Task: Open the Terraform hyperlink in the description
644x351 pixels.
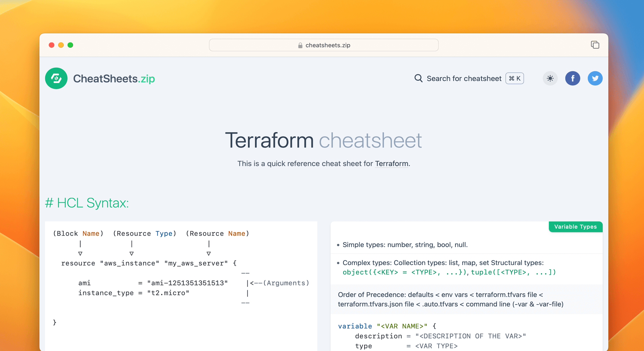Action: point(392,164)
